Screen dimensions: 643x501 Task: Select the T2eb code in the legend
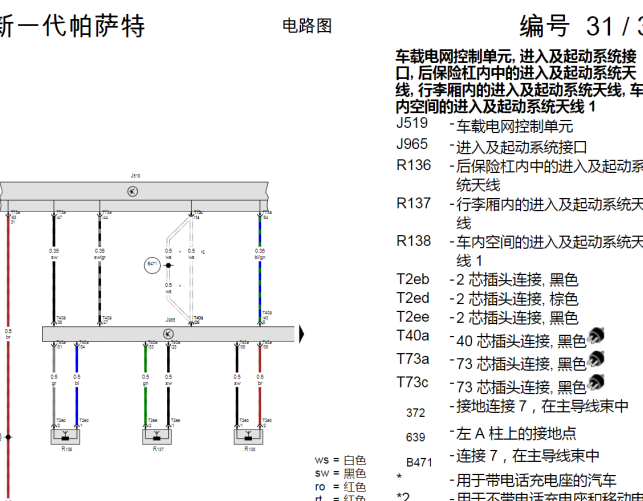(x=413, y=279)
